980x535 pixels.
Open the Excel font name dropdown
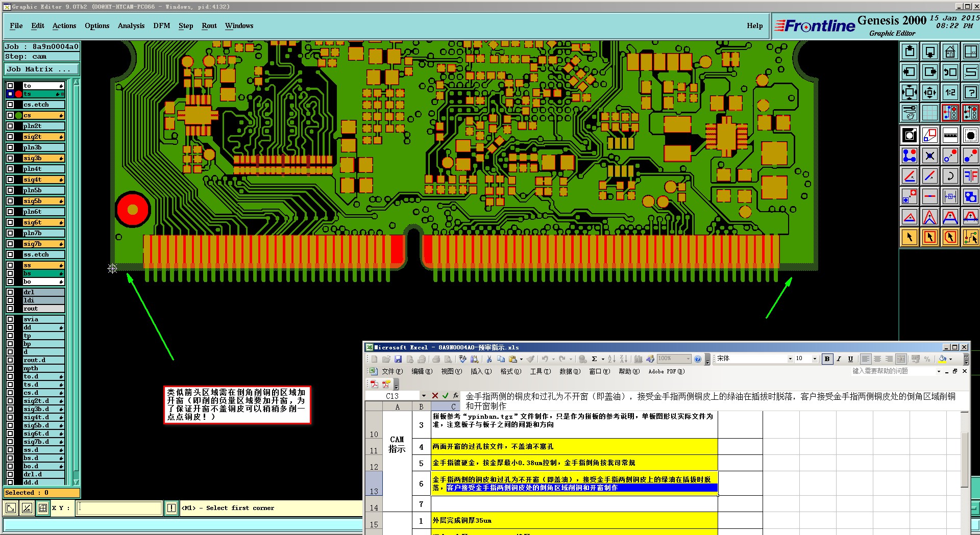coord(790,359)
